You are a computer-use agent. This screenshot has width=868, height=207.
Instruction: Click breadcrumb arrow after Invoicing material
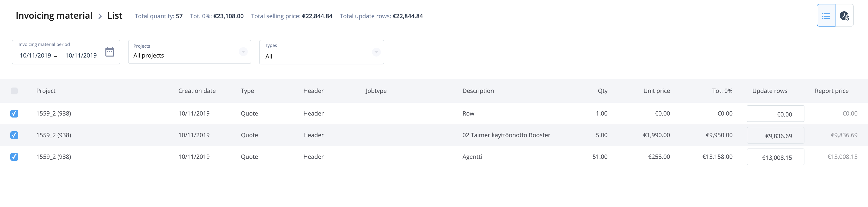point(100,16)
